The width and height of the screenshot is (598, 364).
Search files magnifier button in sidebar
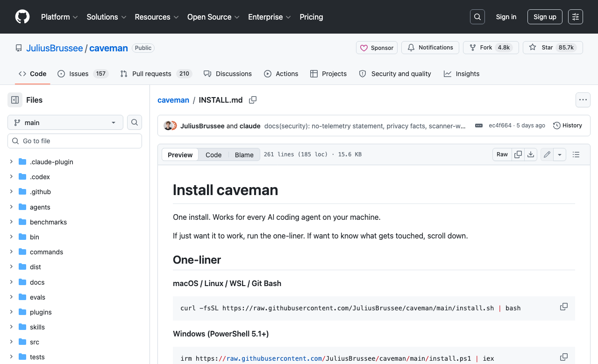pos(135,122)
